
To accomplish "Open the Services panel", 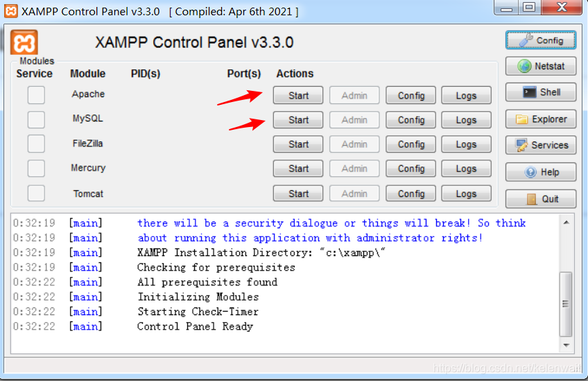I will (x=541, y=145).
